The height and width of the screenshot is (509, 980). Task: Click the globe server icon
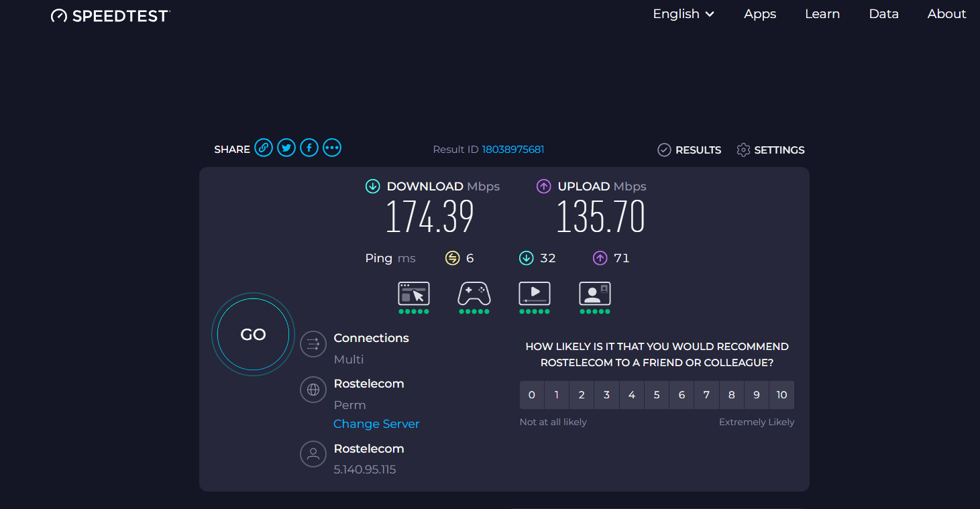(313, 390)
